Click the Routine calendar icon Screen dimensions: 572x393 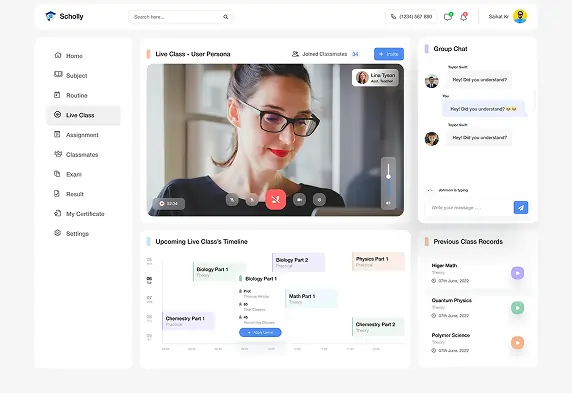(x=57, y=95)
